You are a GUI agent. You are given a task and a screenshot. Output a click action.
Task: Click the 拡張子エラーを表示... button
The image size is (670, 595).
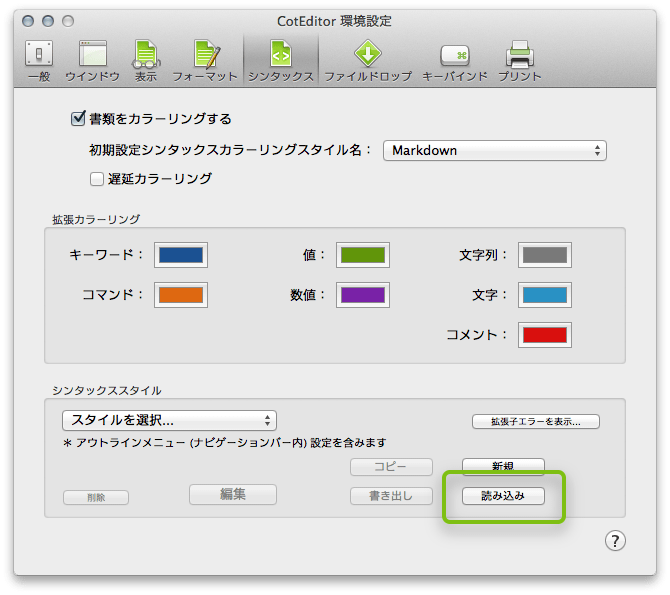pyautogui.click(x=536, y=421)
